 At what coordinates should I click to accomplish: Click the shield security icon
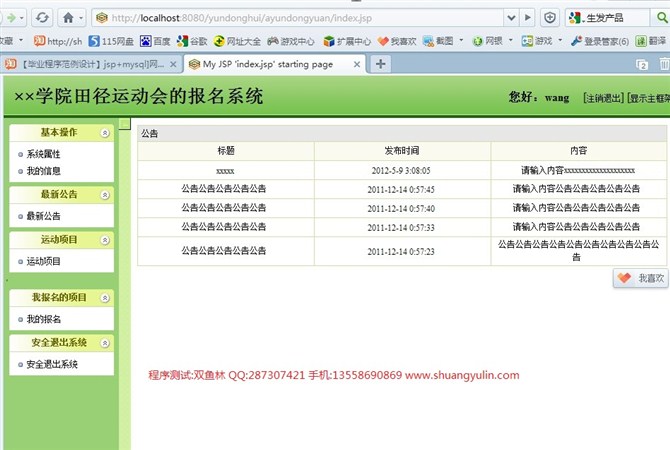click(550, 18)
